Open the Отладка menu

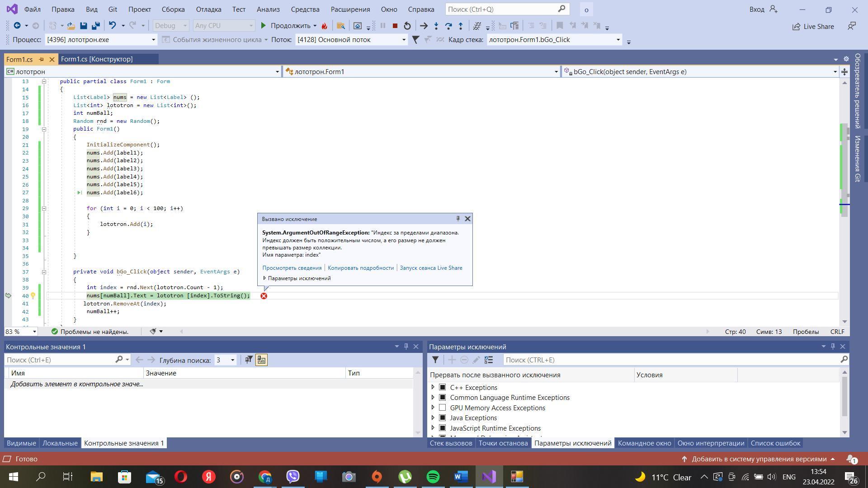point(208,9)
